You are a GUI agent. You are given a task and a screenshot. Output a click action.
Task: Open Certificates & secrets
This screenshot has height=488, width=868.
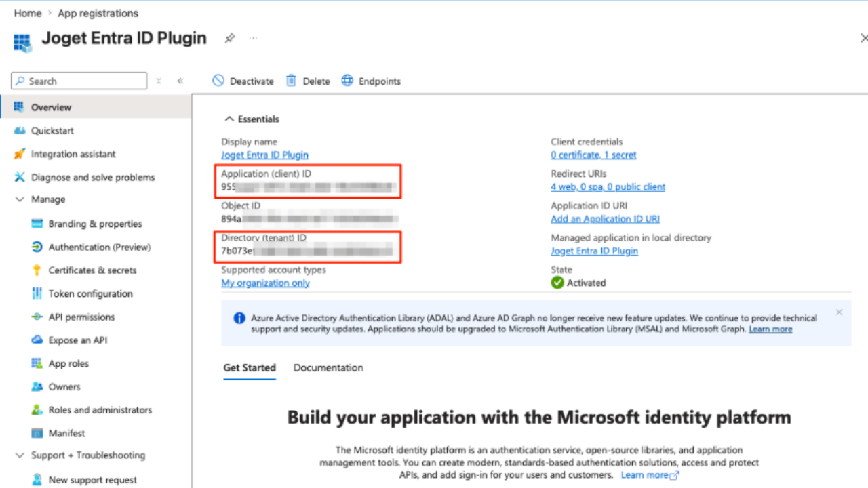[92, 270]
